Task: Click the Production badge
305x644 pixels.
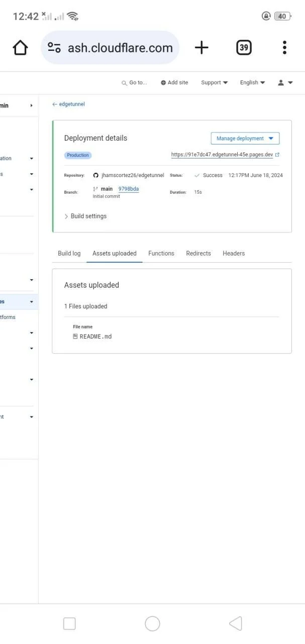Action: [x=78, y=155]
